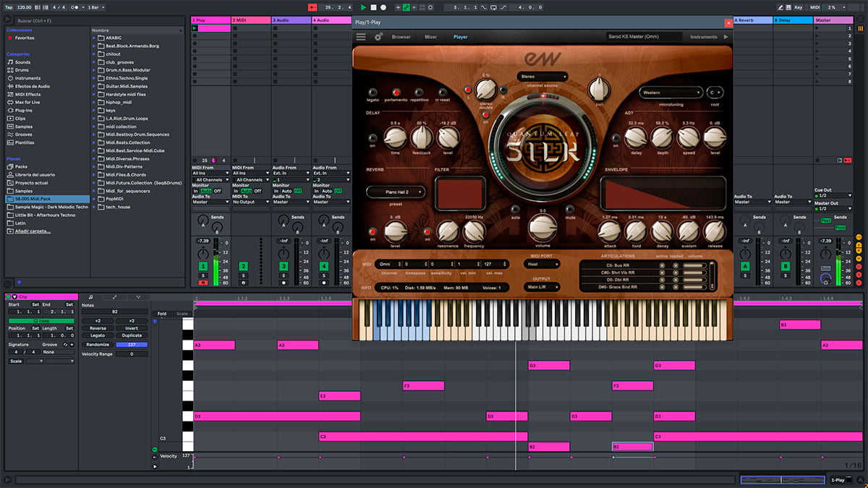Open the Piano Hall 2 reverb preset dropdown
This screenshot has height=488, width=868.
tap(396, 192)
